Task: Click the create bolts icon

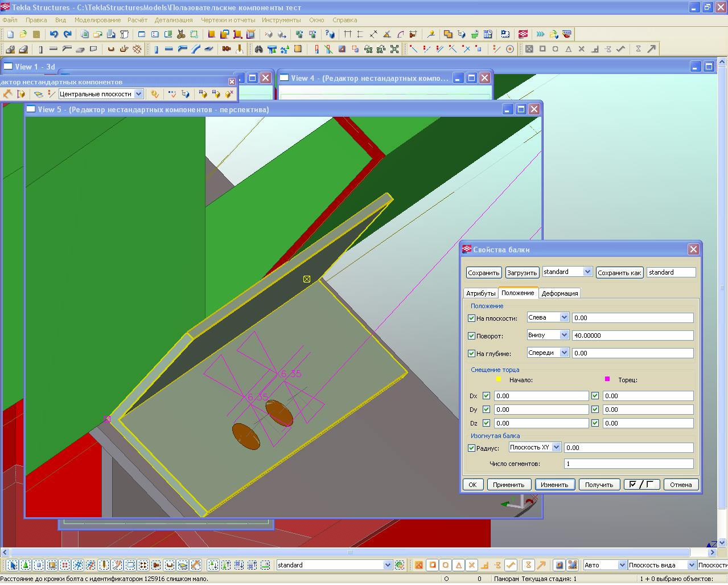Action: click(227, 49)
